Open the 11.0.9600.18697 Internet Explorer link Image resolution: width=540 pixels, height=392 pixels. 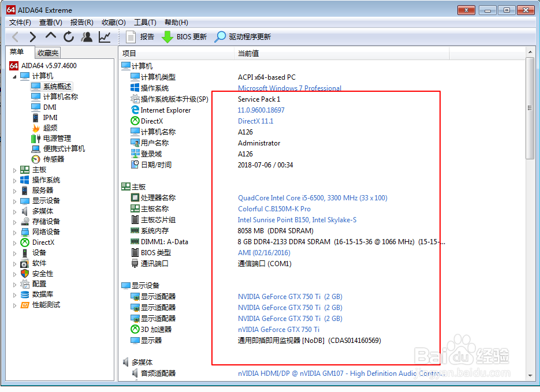261,110
